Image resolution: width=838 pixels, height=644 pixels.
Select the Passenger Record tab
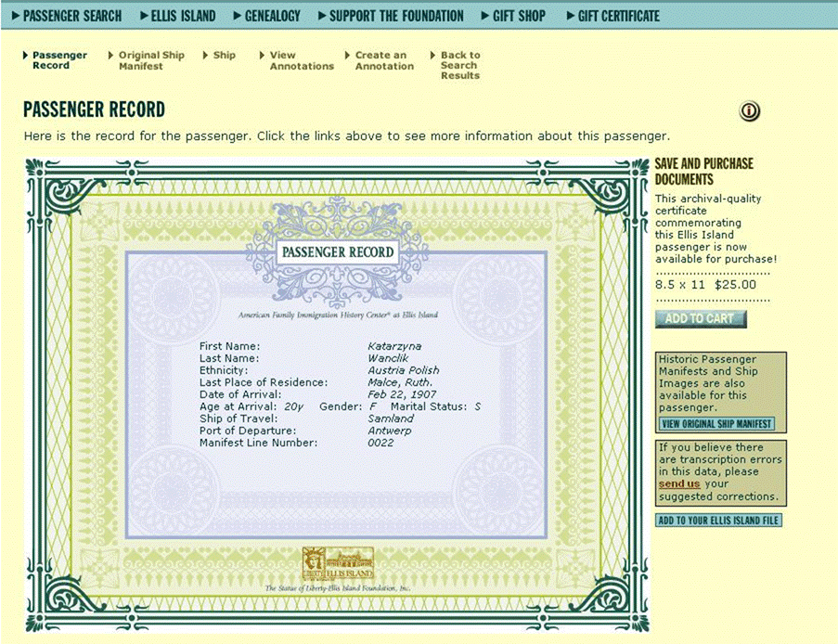pyautogui.click(x=55, y=60)
